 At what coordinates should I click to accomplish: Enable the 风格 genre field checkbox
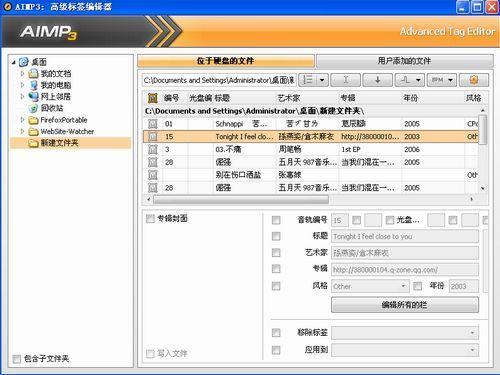(x=276, y=286)
